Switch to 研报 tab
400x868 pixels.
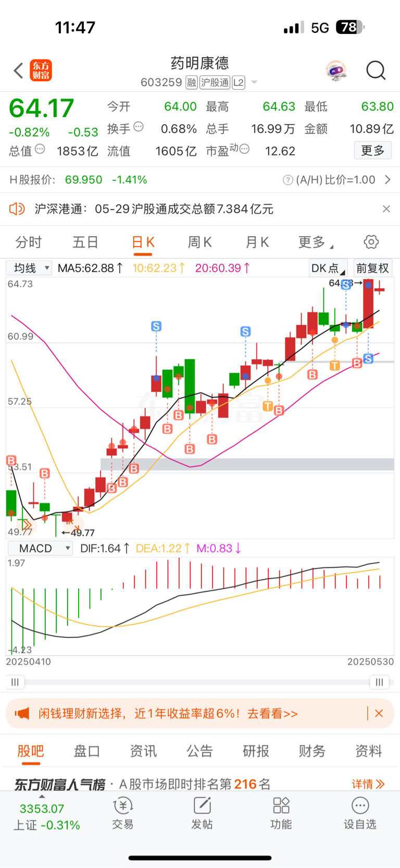tap(256, 751)
